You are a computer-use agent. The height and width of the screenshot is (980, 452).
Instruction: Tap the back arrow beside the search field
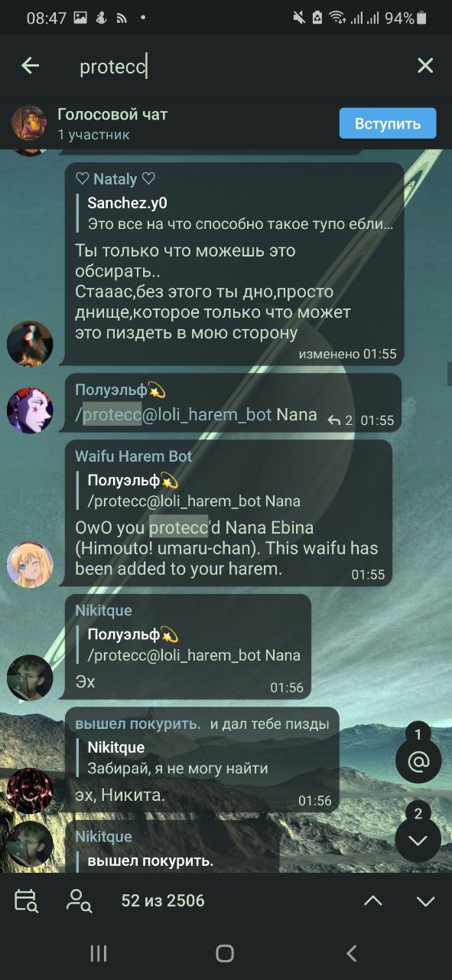tap(30, 66)
